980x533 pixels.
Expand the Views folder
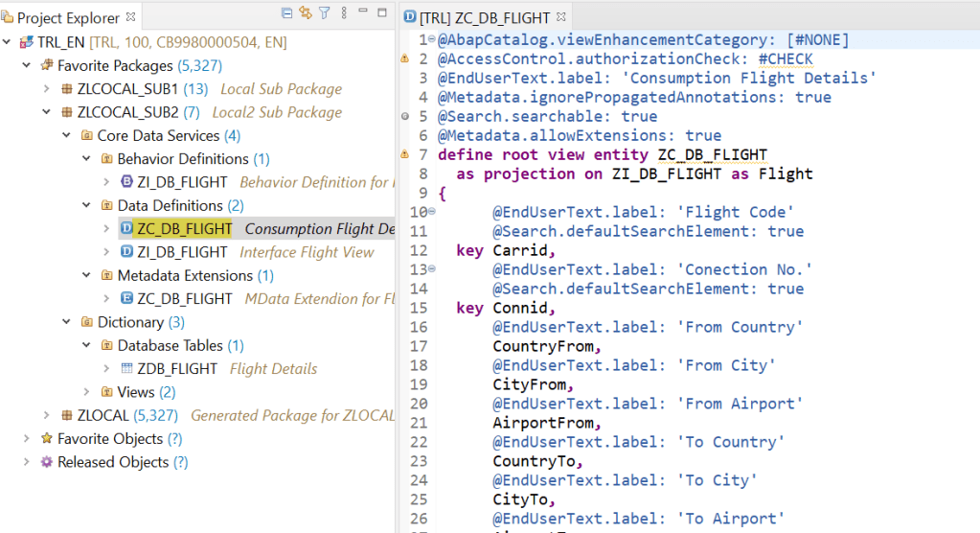point(86,392)
